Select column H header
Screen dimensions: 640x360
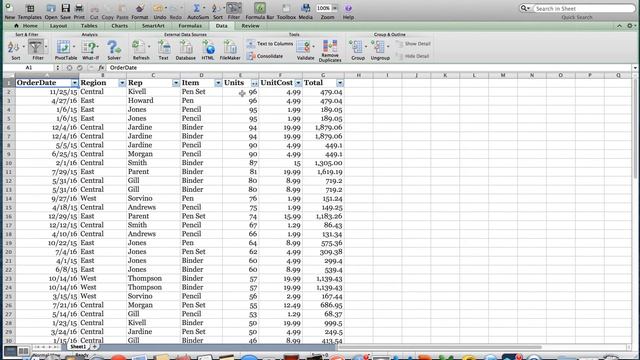coord(358,75)
